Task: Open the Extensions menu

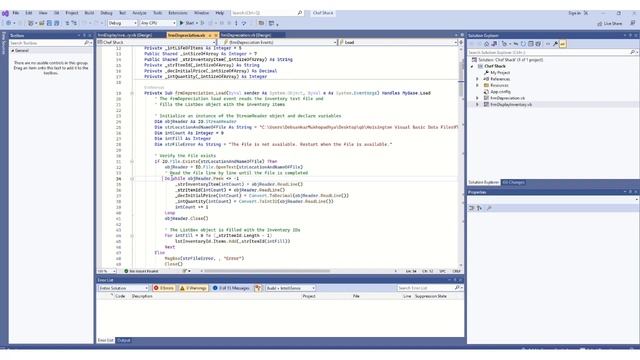Action: (x=178, y=13)
